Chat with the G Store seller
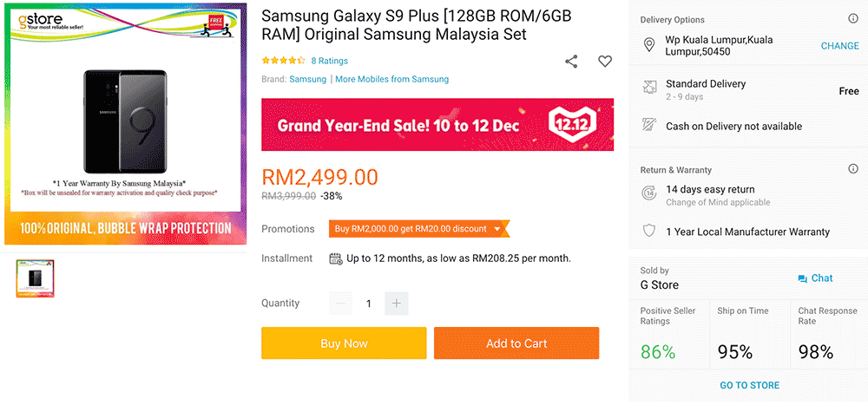 coord(815,278)
